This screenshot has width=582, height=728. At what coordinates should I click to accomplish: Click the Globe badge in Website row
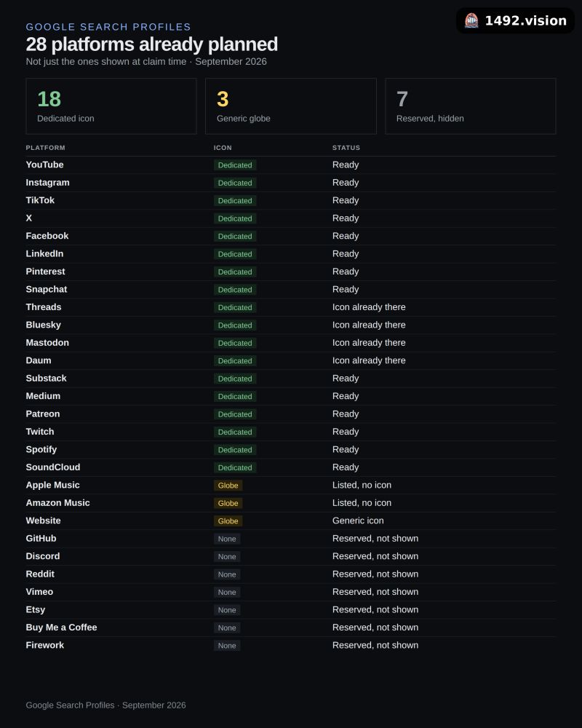[228, 521]
